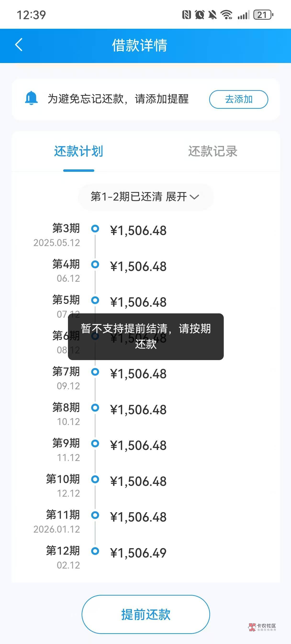Tap the 第4期 amount ¥1,506.48
The image size is (291, 644).
[138, 266]
